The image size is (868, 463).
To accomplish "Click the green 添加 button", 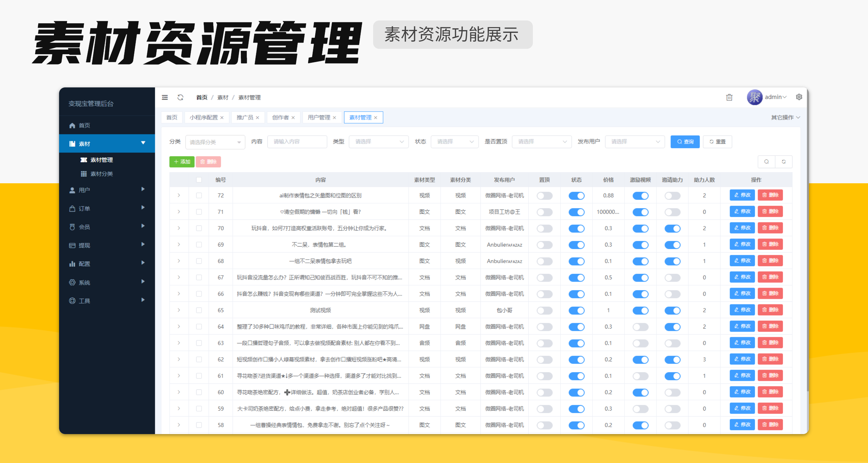I will (x=182, y=162).
